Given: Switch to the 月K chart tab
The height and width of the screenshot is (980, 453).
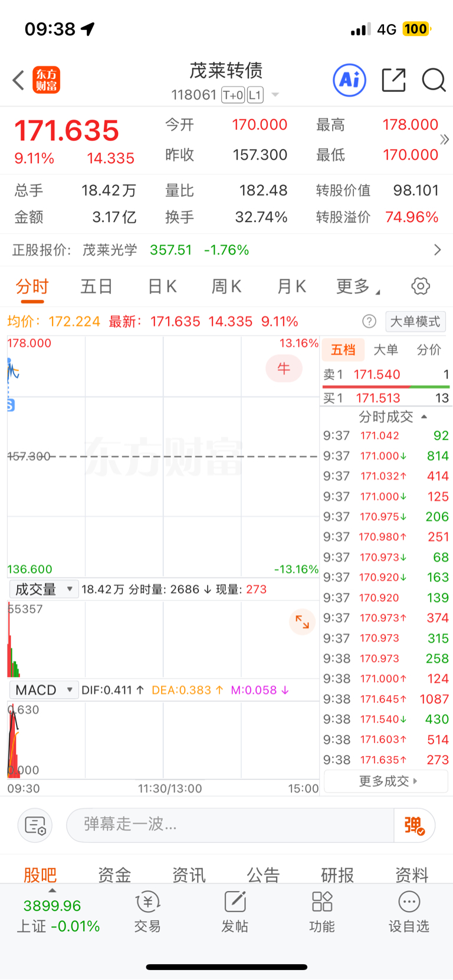Looking at the screenshot, I should pyautogui.click(x=291, y=287).
